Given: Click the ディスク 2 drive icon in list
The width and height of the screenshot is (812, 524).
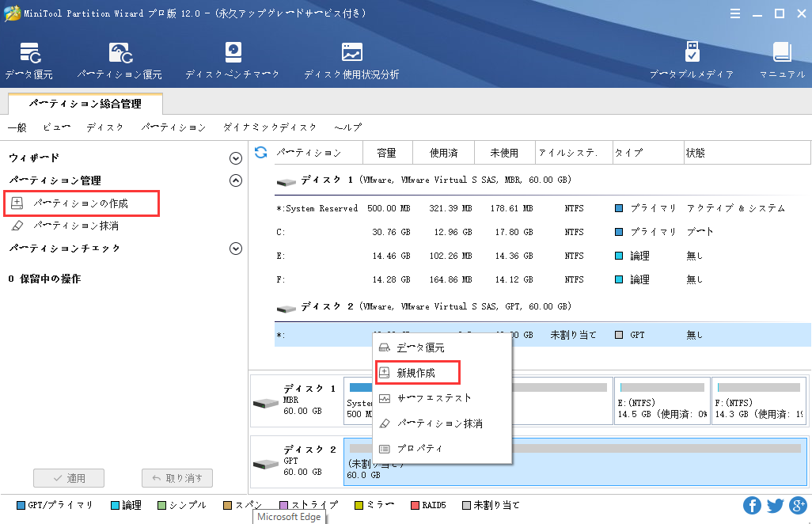Looking at the screenshot, I should [x=286, y=309].
